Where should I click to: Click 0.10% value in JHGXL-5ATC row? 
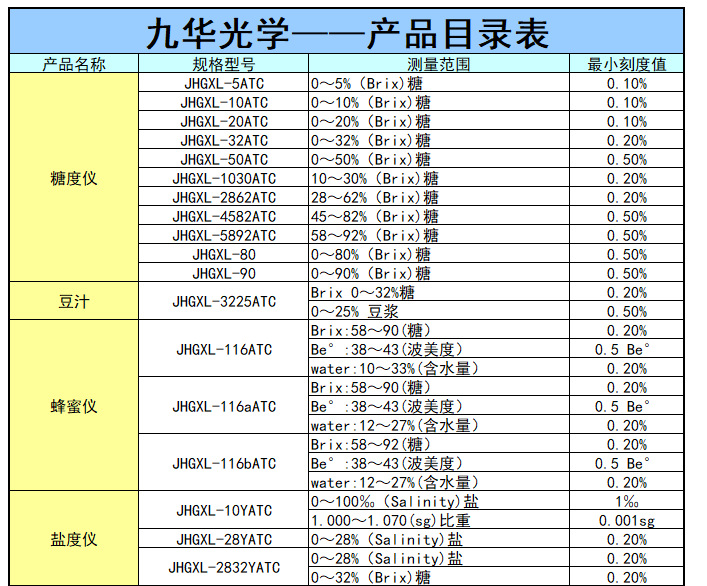[x=627, y=83]
